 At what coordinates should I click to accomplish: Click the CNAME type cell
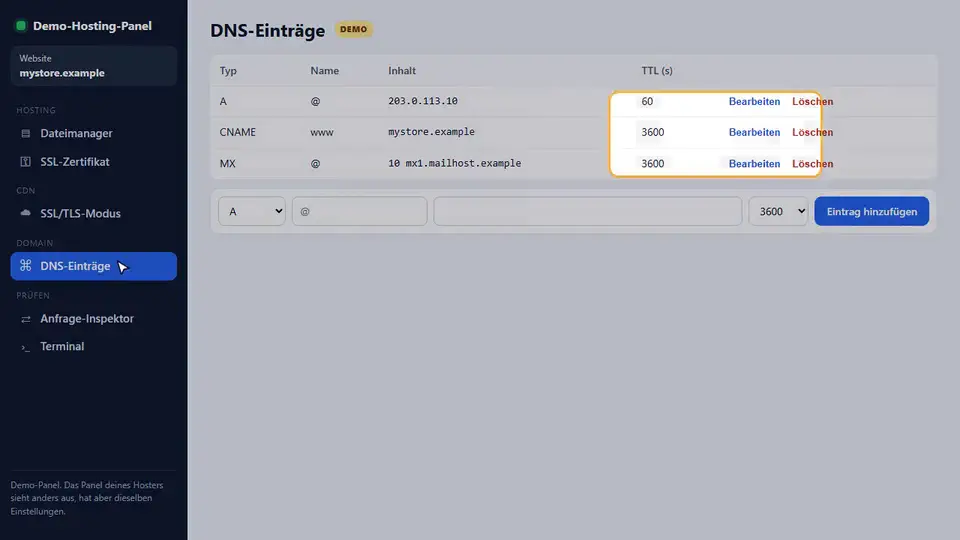coord(238,132)
